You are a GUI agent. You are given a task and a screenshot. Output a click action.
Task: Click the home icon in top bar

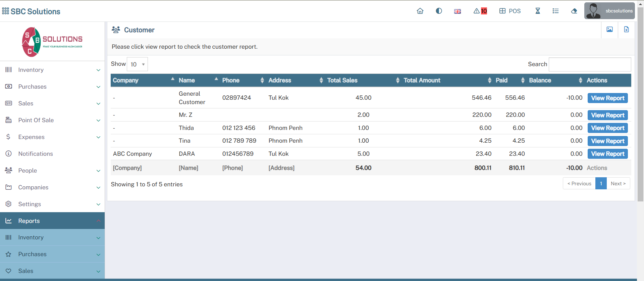coord(420,11)
